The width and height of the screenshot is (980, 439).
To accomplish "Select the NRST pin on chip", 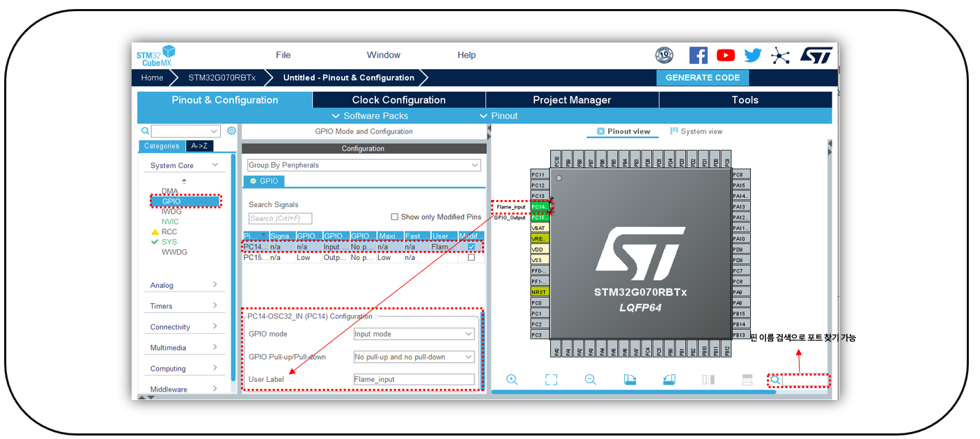I will 539,292.
